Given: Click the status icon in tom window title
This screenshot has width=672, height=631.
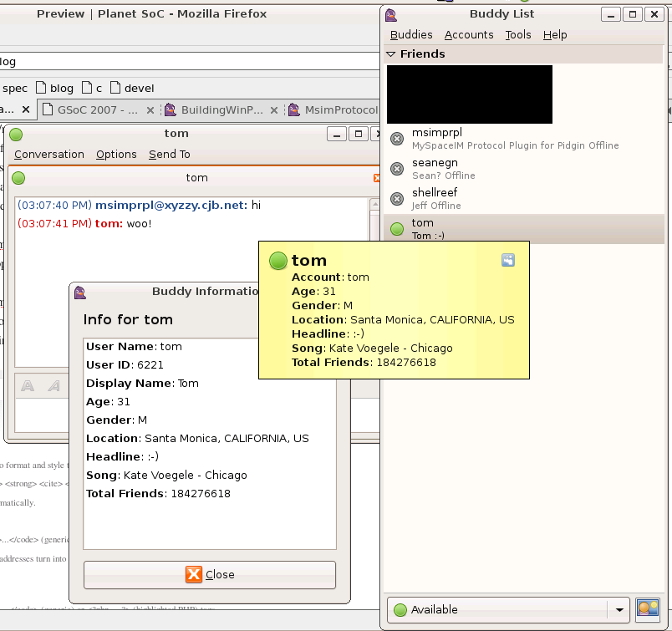Looking at the screenshot, I should point(16,135).
